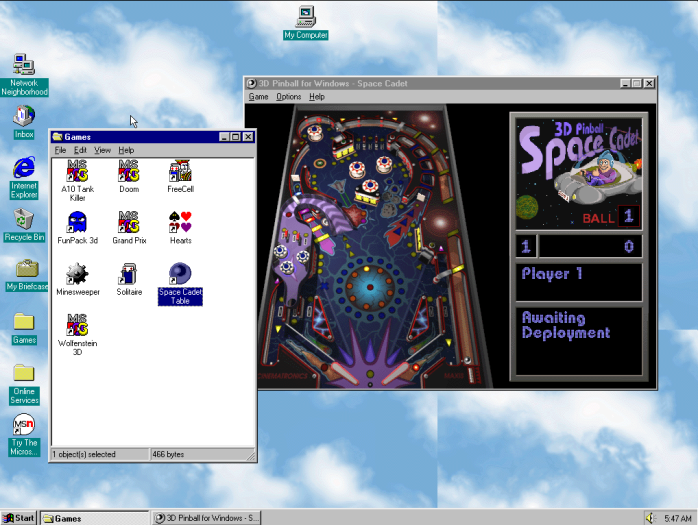This screenshot has width=698, height=525.
Task: Open the Edit menu in Games window
Action: point(80,150)
